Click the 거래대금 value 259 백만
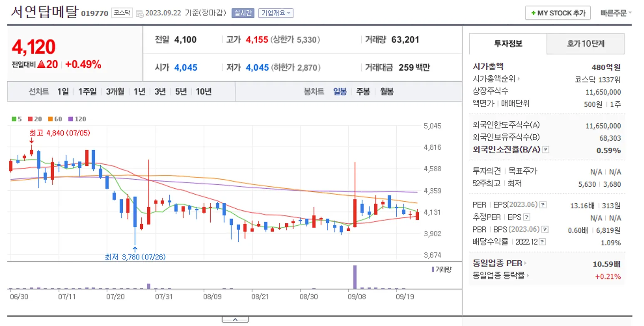The width and height of the screenshot is (644, 326). 414,67
